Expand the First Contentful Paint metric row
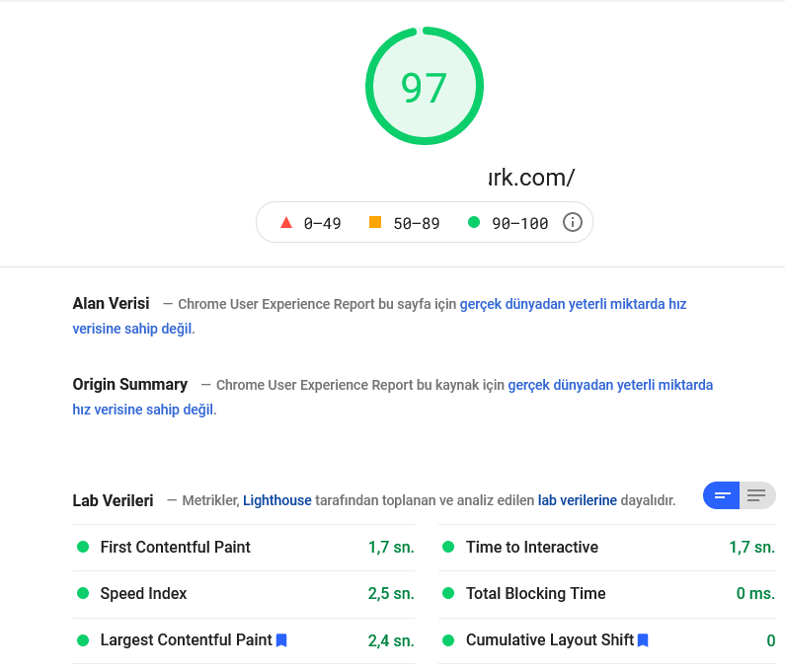The image size is (785, 672). (x=244, y=548)
